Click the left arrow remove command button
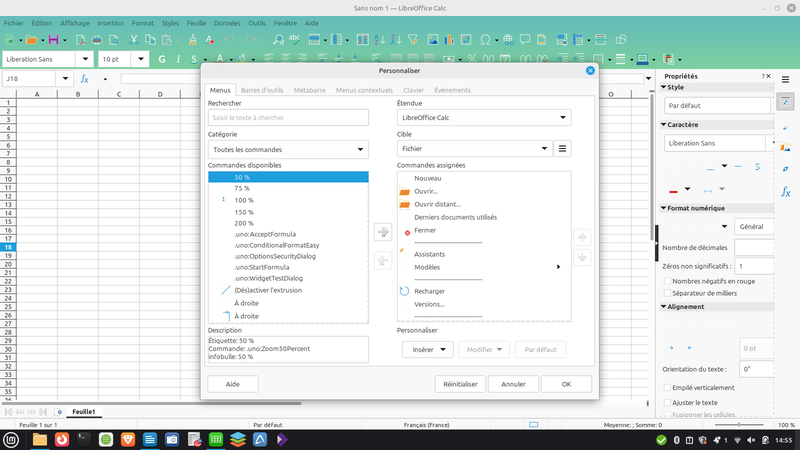 (x=383, y=260)
